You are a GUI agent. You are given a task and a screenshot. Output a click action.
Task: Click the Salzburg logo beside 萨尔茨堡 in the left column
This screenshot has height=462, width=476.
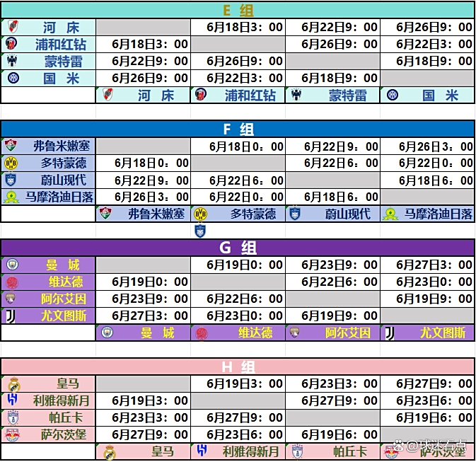pos(12,434)
